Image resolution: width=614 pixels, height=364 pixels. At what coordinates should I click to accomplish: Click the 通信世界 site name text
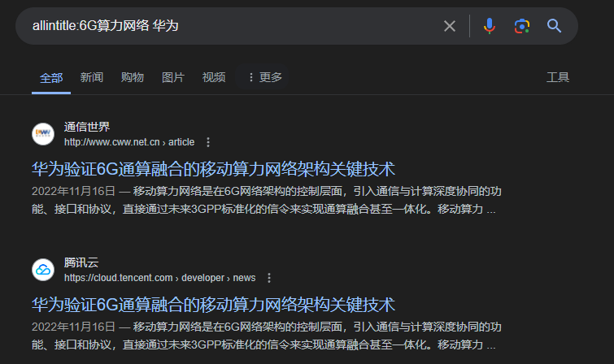[87, 127]
